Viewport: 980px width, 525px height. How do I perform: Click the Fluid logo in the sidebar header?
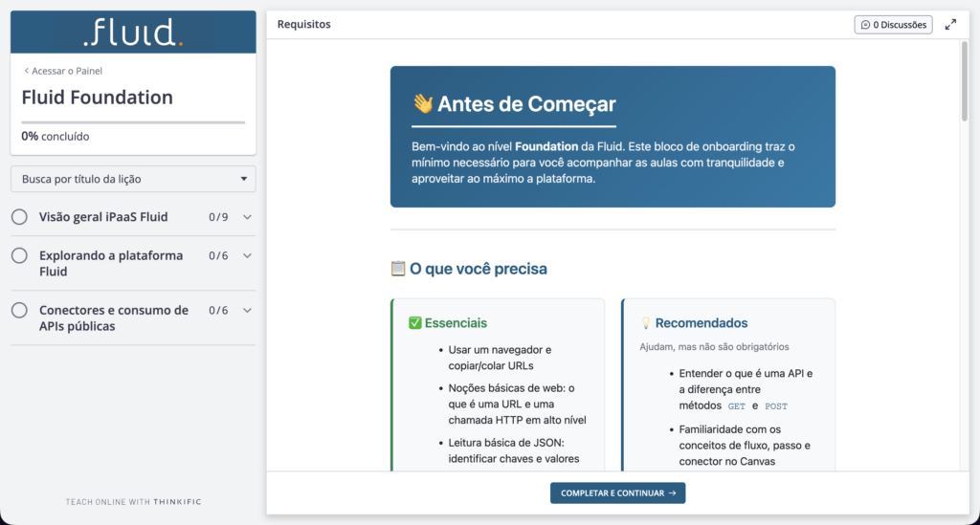pos(133,33)
